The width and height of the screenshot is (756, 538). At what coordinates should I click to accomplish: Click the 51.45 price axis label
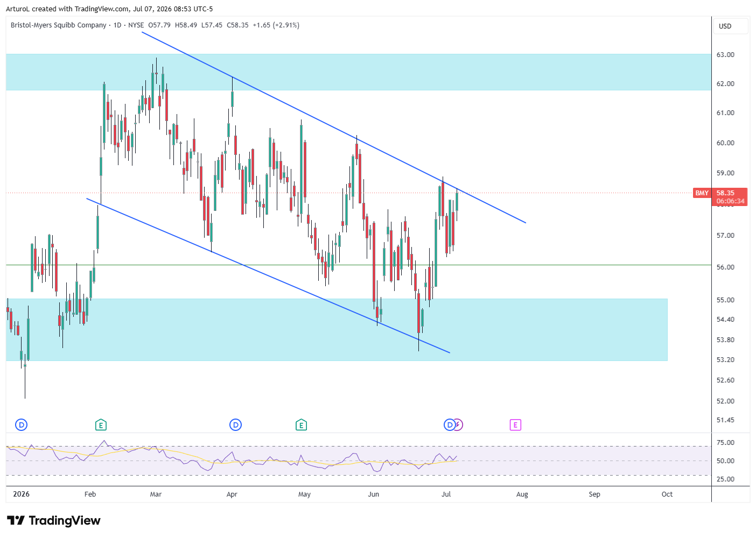pyautogui.click(x=725, y=420)
